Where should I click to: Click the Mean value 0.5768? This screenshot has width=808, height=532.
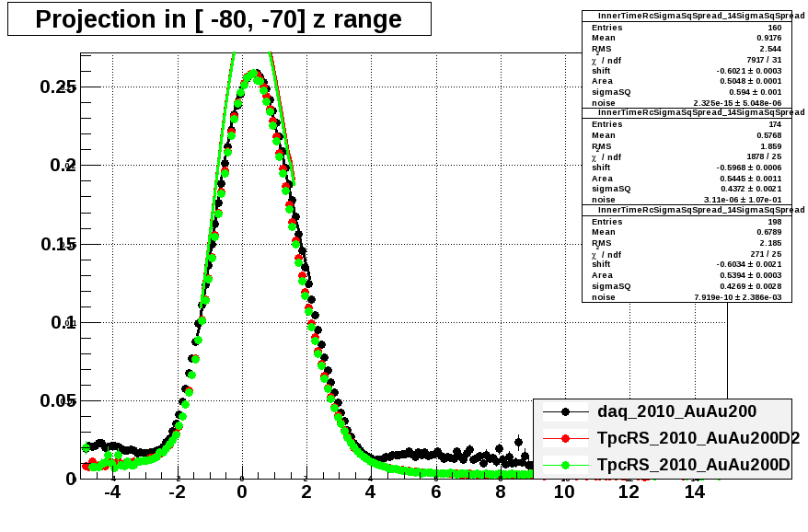(x=768, y=135)
